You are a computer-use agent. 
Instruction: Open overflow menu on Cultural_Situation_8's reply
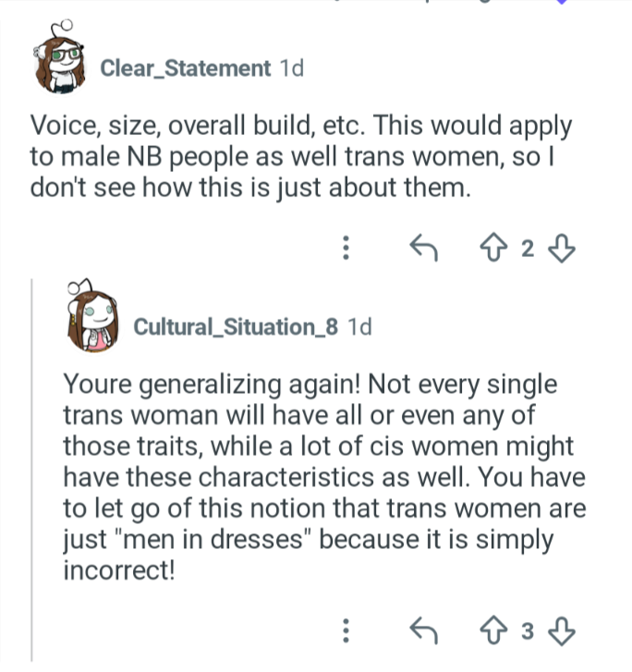click(x=346, y=630)
